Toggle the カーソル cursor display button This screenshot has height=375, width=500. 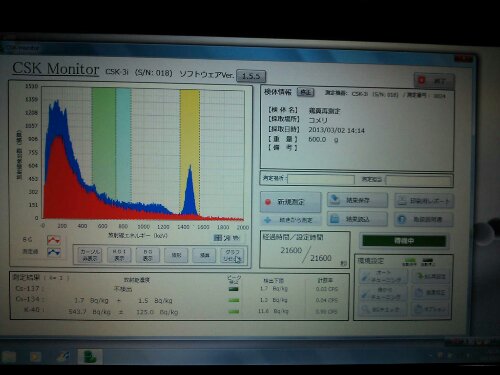90,255
